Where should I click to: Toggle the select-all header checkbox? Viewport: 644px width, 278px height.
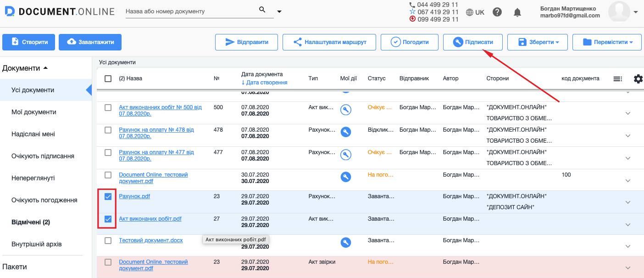pos(108,78)
